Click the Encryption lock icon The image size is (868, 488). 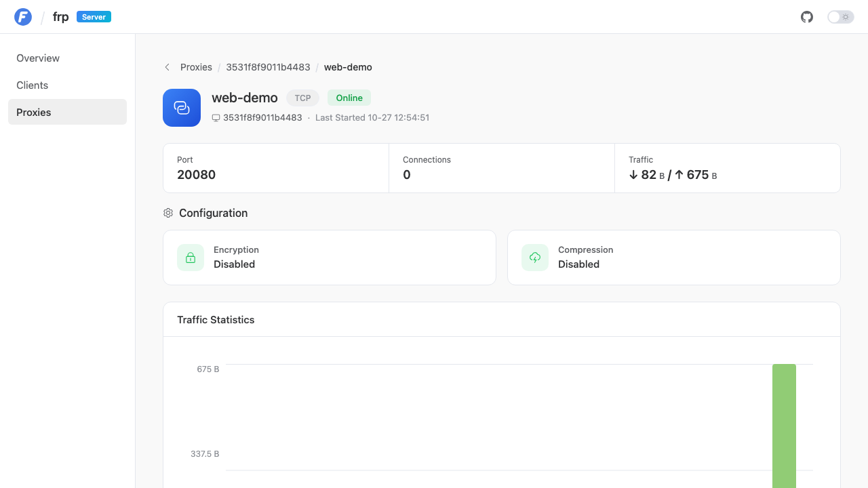(x=191, y=258)
